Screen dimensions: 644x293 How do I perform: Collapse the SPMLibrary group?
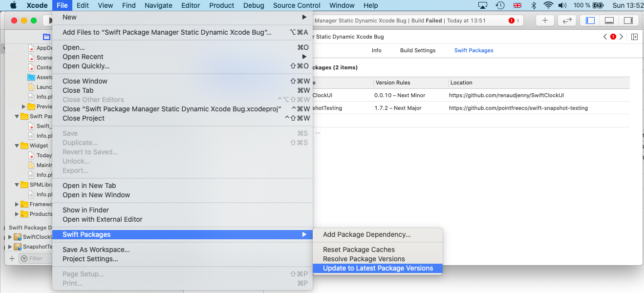click(x=17, y=185)
